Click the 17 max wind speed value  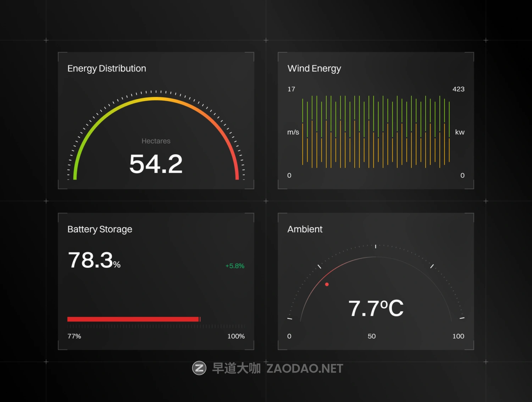coord(291,89)
